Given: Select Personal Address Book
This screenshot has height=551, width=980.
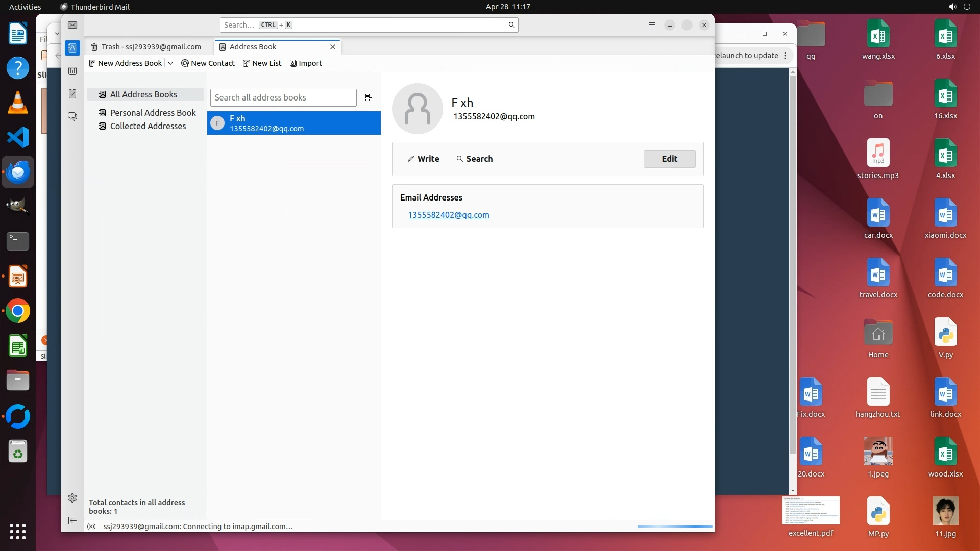Looking at the screenshot, I should click(153, 113).
